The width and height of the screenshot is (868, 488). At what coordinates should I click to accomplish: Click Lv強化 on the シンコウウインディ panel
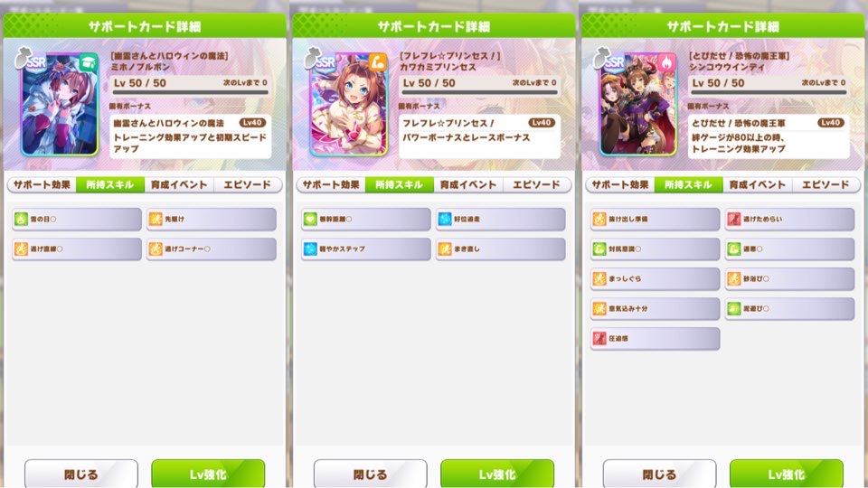[787, 474]
